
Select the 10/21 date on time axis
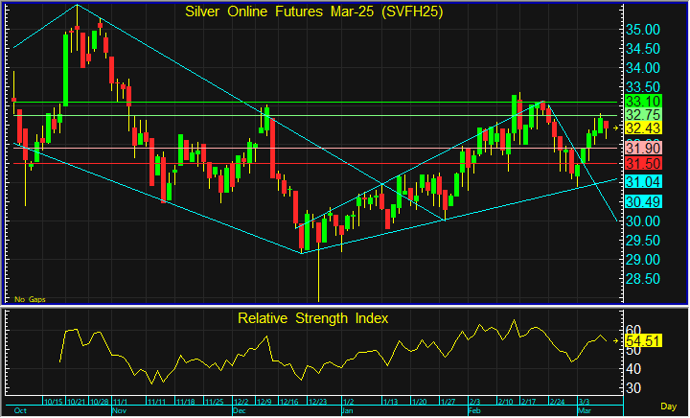[x=76, y=402]
